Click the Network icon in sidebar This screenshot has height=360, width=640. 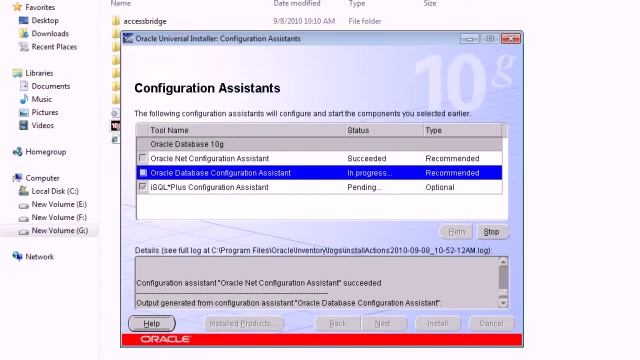[17, 256]
